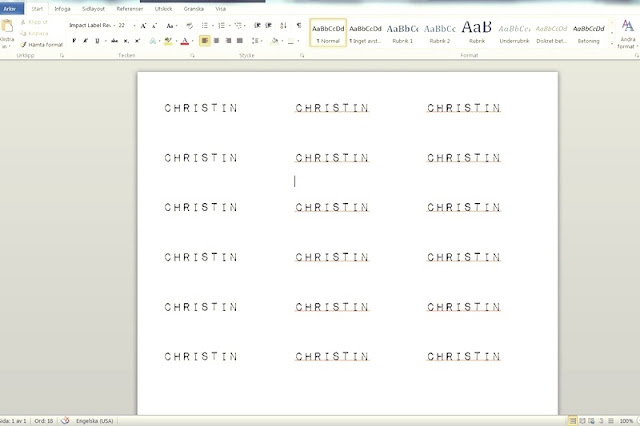Apply the Rubrik 1 style
Image resolution: width=640 pixels, height=426 pixels.
[x=402, y=33]
